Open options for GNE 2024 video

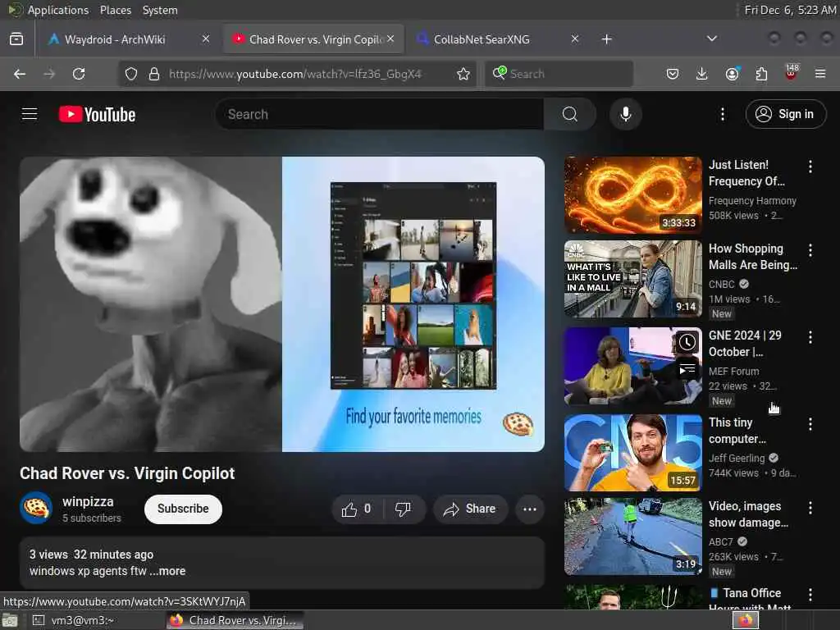coord(810,337)
